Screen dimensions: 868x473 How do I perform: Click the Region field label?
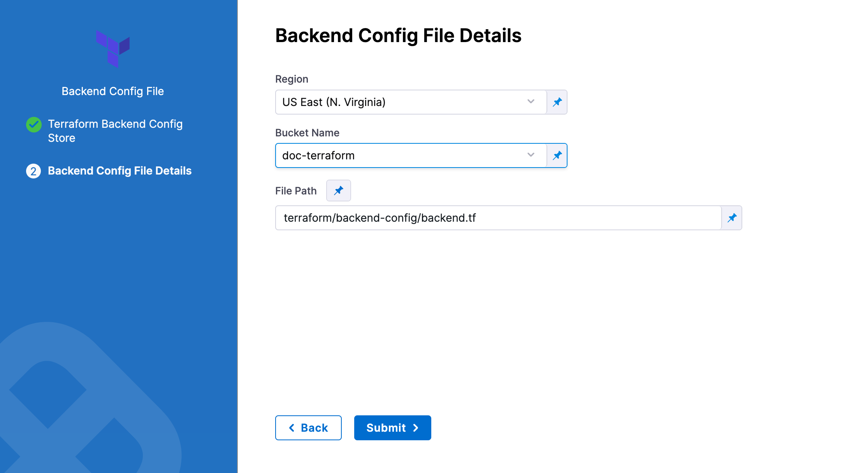click(292, 79)
